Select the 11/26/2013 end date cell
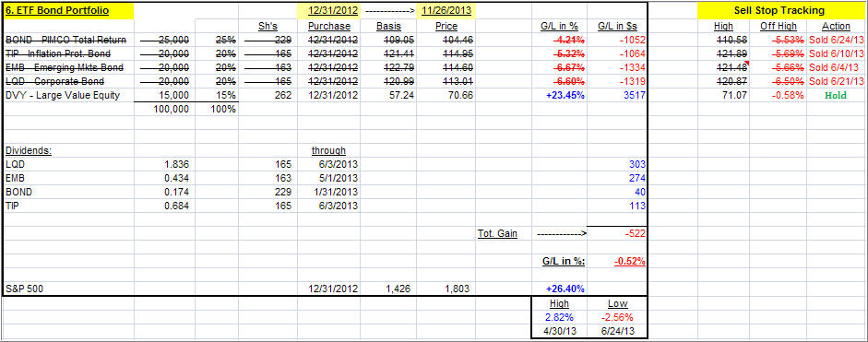Viewport: 868px width, 342px height. pos(446,10)
